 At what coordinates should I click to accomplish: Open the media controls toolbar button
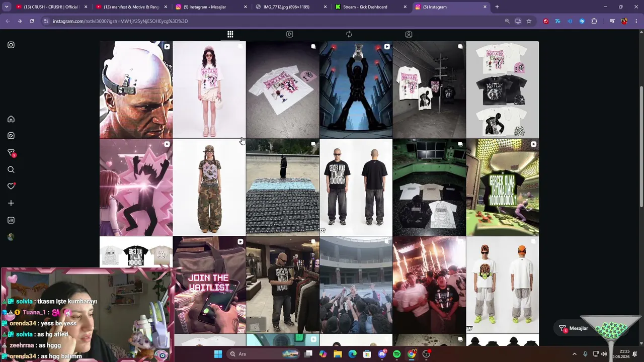612,21
